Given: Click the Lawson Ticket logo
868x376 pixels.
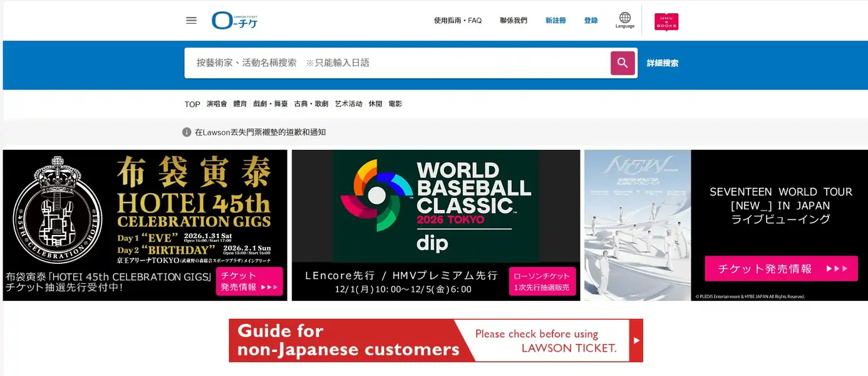Looking at the screenshot, I should (x=235, y=20).
